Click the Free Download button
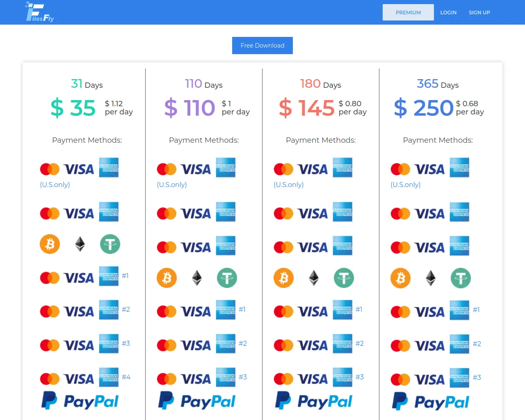This screenshot has height=420, width=525. pyautogui.click(x=262, y=46)
